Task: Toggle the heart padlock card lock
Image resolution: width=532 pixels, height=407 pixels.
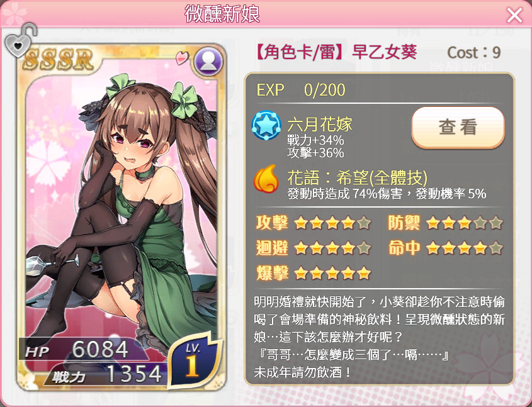Action: coord(20,41)
